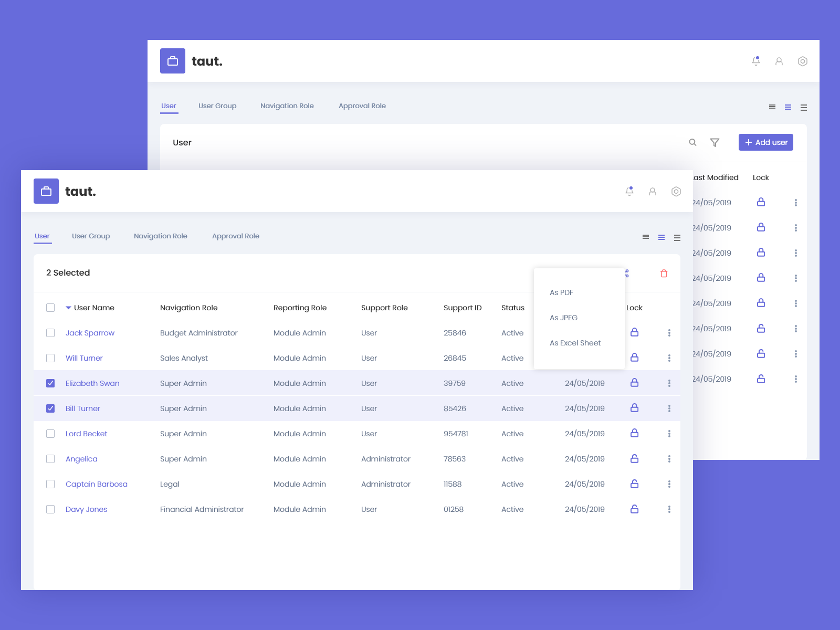Image resolution: width=840 pixels, height=630 pixels.
Task: Choose As Excel Sheet from the export menu
Action: [x=575, y=343]
